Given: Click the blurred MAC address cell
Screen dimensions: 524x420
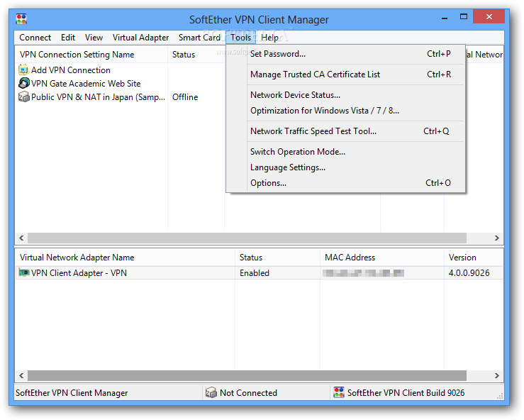Looking at the screenshot, I should [364, 273].
